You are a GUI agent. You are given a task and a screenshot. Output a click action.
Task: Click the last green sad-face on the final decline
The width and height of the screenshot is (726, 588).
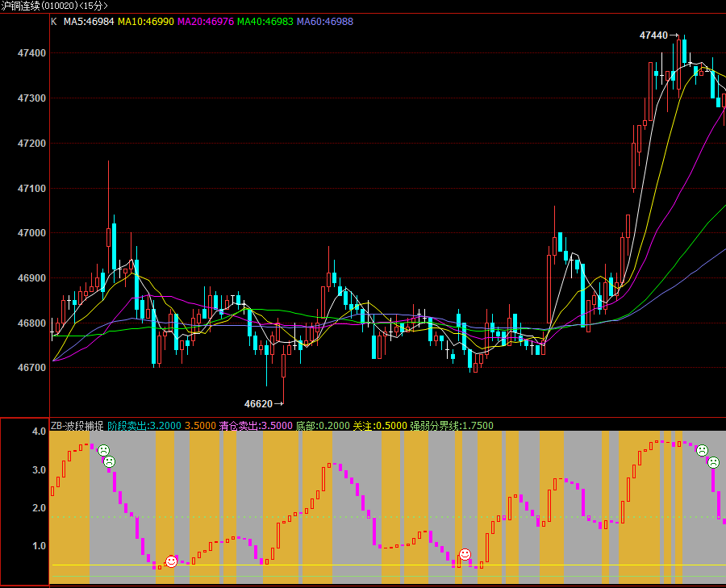tap(713, 462)
